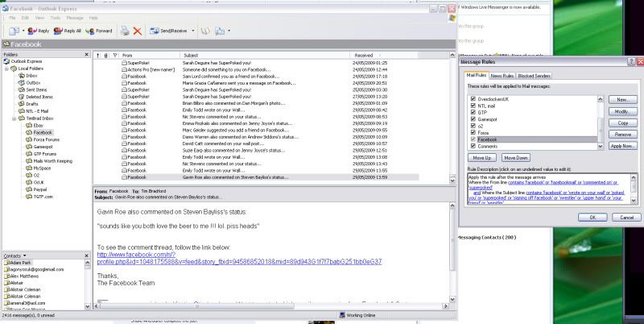Toggle the OverclockersUK rule checkbox

[x=473, y=99]
